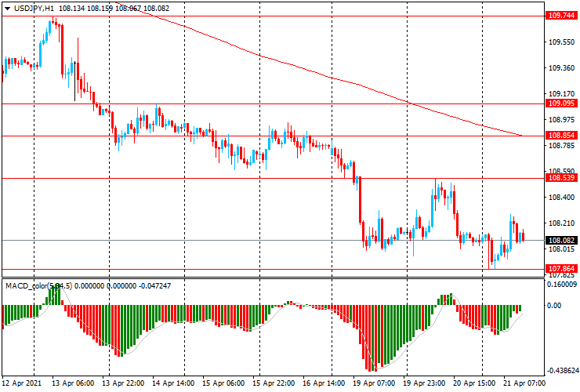Click the 15 Apr 22:00 time label
The width and height of the screenshot is (580, 392).
(x=274, y=383)
